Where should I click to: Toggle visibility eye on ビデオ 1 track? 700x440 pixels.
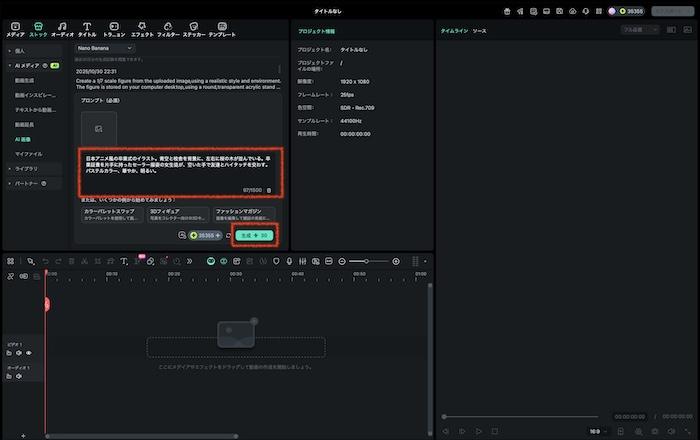tap(29, 352)
